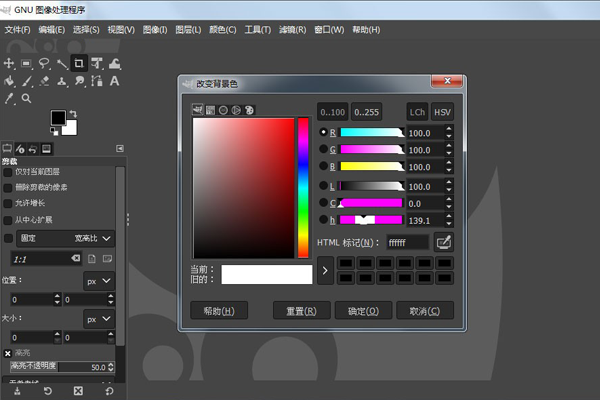Click save tool preset icon at panel bottom
Viewport: 600px width, 400px height.
tap(17, 391)
